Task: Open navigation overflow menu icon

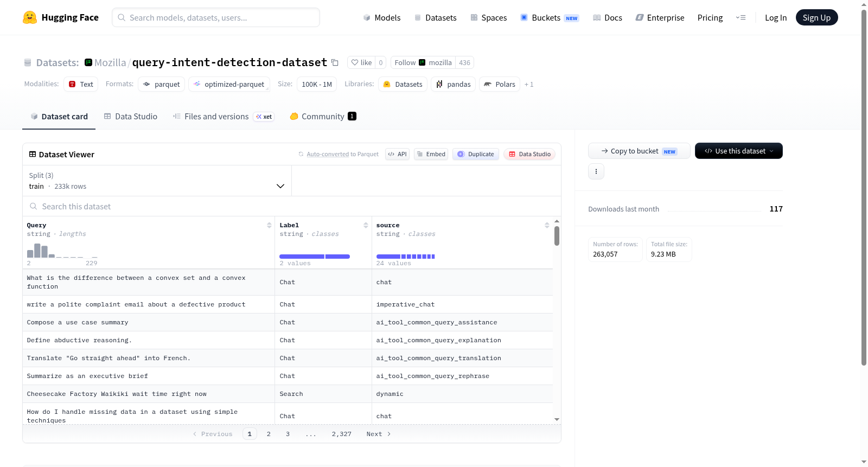Action: tap(741, 17)
